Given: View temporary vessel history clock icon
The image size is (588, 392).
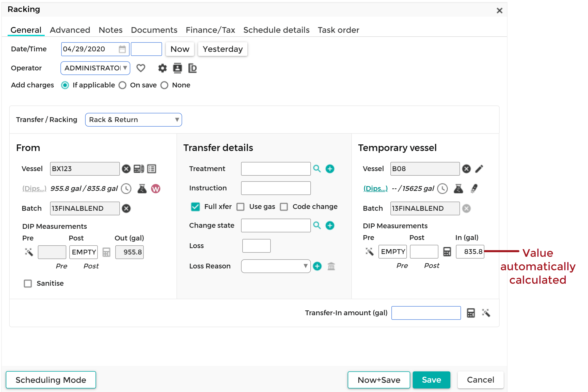Looking at the screenshot, I should tap(442, 189).
